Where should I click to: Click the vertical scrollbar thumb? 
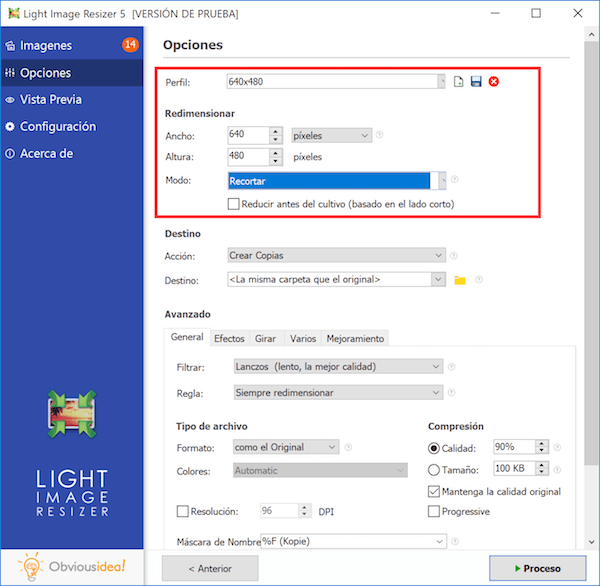pyautogui.click(x=591, y=253)
